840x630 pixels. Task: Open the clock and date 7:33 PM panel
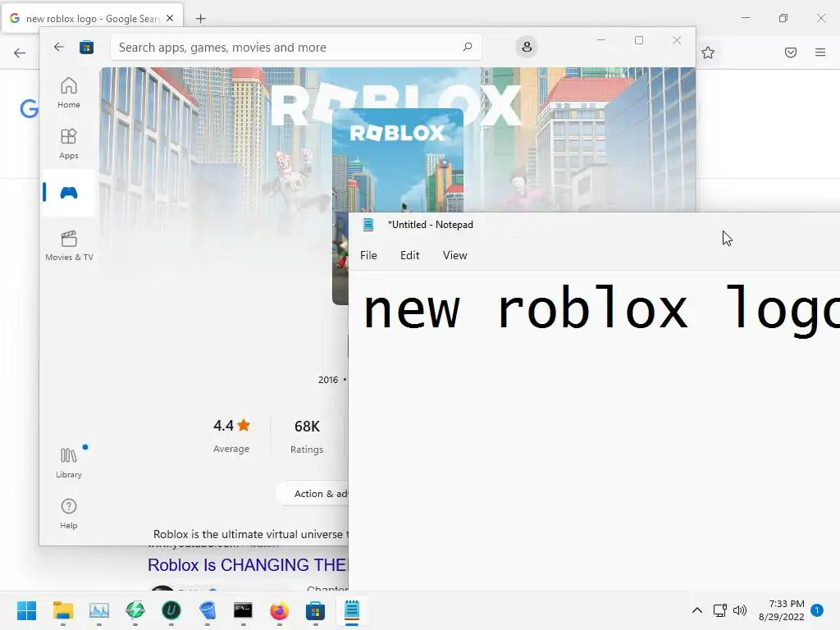(x=782, y=610)
